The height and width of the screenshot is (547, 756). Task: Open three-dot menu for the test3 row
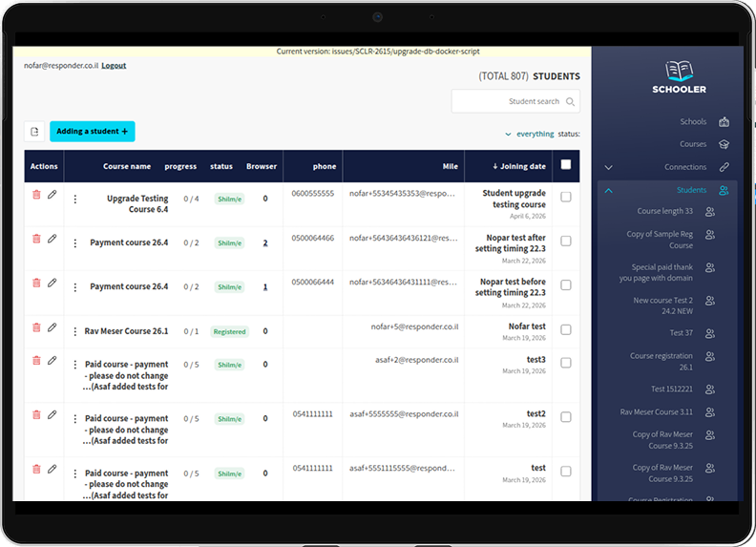pos(74,365)
